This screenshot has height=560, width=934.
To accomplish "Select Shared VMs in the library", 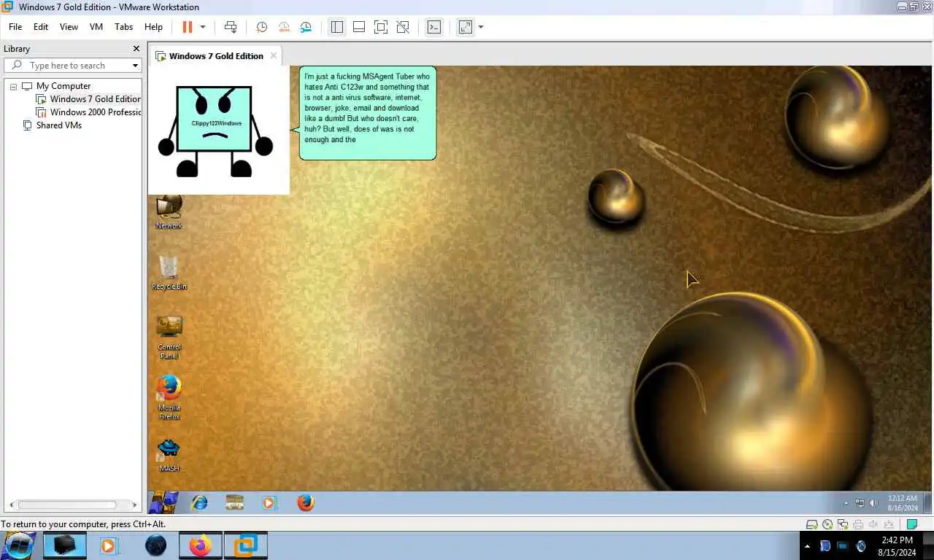I will click(53, 125).
